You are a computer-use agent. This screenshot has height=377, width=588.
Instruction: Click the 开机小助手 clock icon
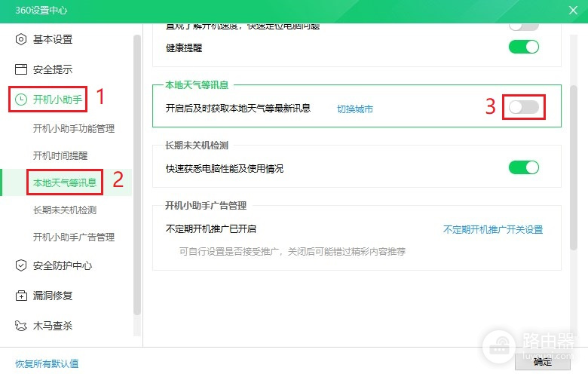pyautogui.click(x=21, y=100)
